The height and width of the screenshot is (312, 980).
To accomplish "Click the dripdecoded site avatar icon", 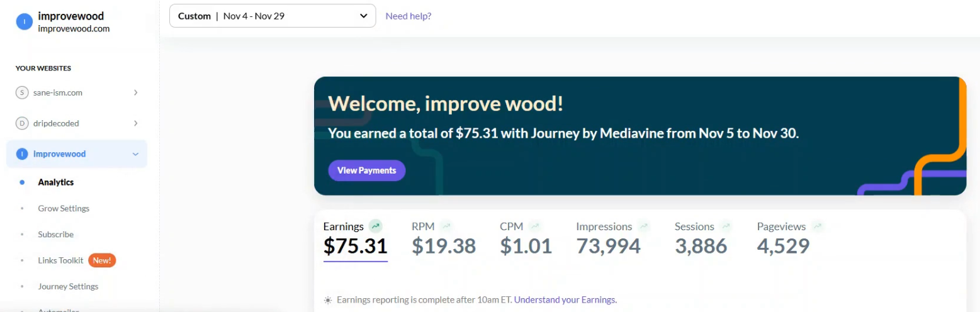I will (x=22, y=123).
